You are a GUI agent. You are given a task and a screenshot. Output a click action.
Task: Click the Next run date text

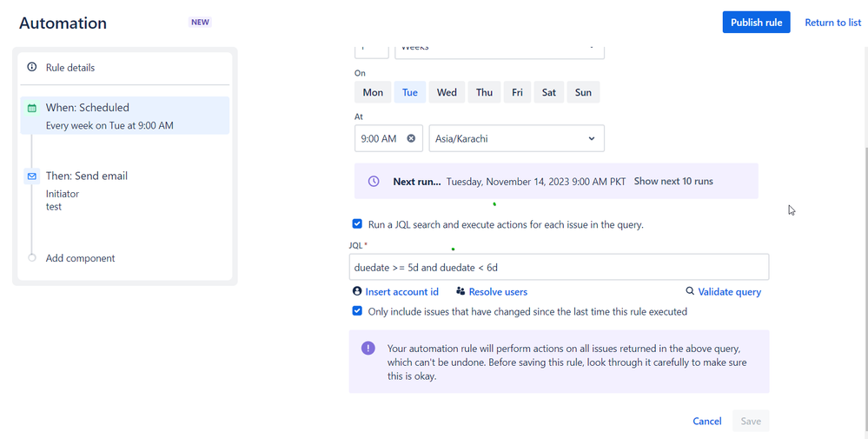coord(536,181)
